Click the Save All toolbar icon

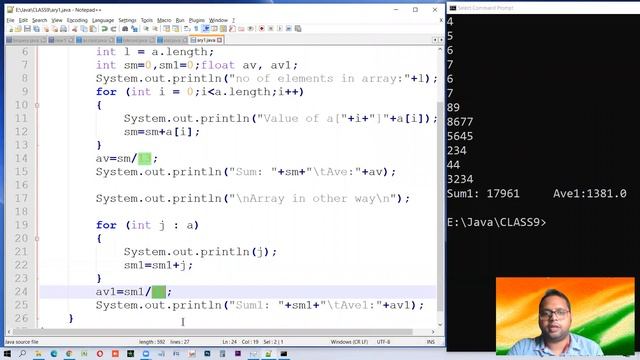tap(36, 29)
